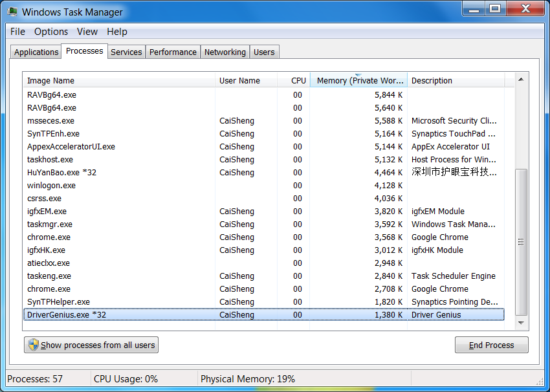Select the csrss.exe process
Image resolution: width=550 pixels, height=392 pixels.
[264, 199]
